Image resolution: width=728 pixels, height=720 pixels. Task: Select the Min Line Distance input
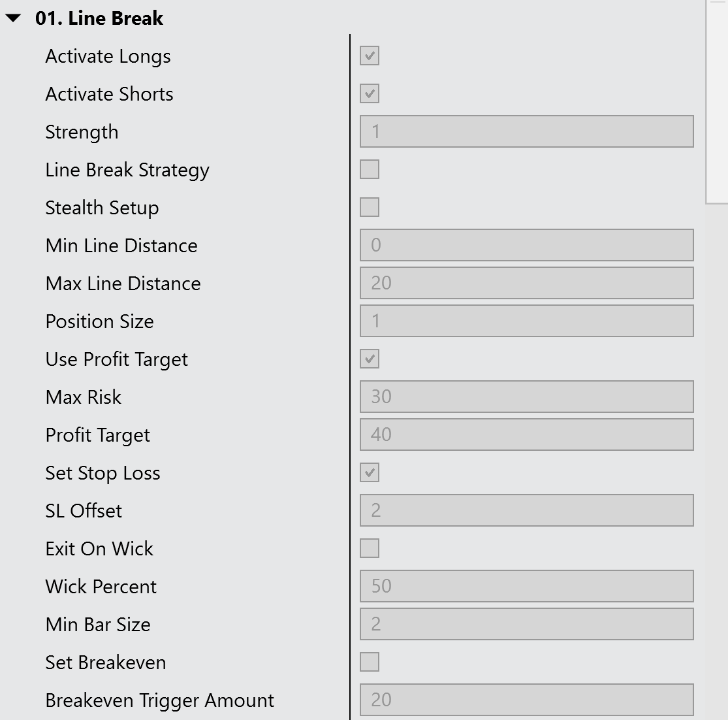point(526,244)
